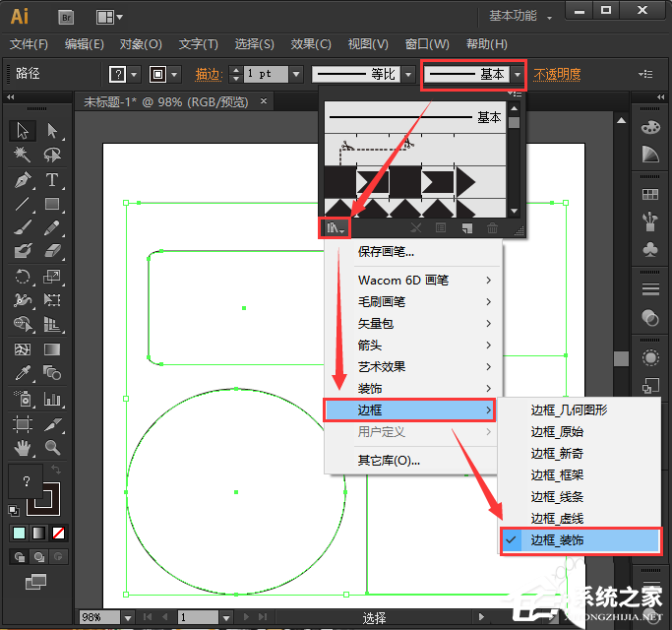
Task: Choose the Eyedropper tool
Action: click(23, 373)
